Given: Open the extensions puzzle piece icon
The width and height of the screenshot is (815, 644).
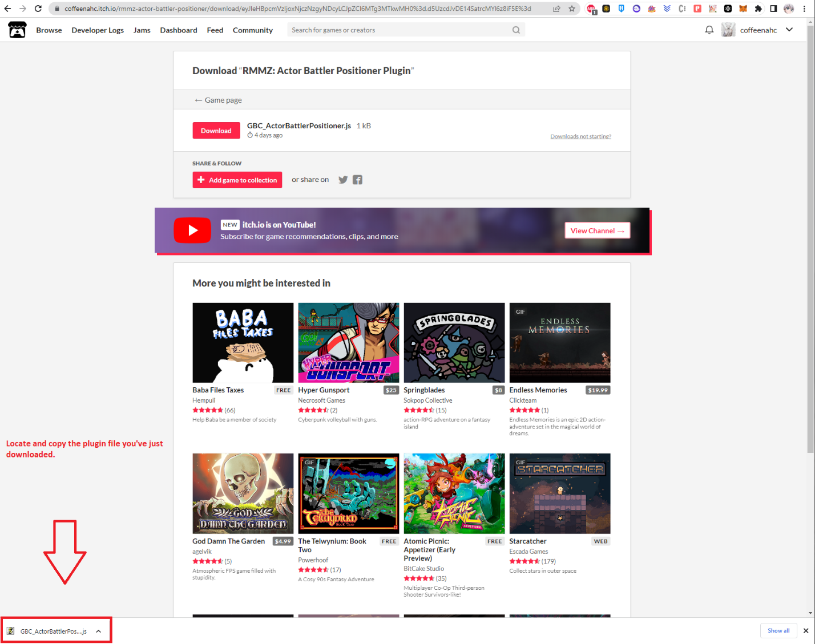Looking at the screenshot, I should coord(758,9).
